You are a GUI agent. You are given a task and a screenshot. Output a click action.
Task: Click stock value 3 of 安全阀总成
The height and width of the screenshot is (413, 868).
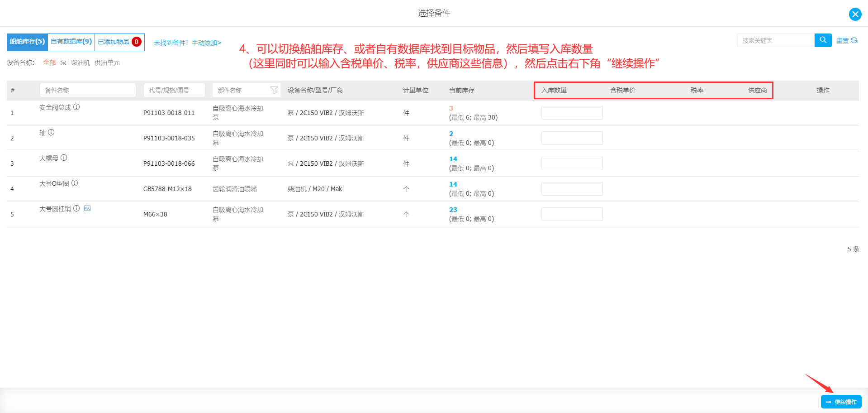pyautogui.click(x=451, y=108)
